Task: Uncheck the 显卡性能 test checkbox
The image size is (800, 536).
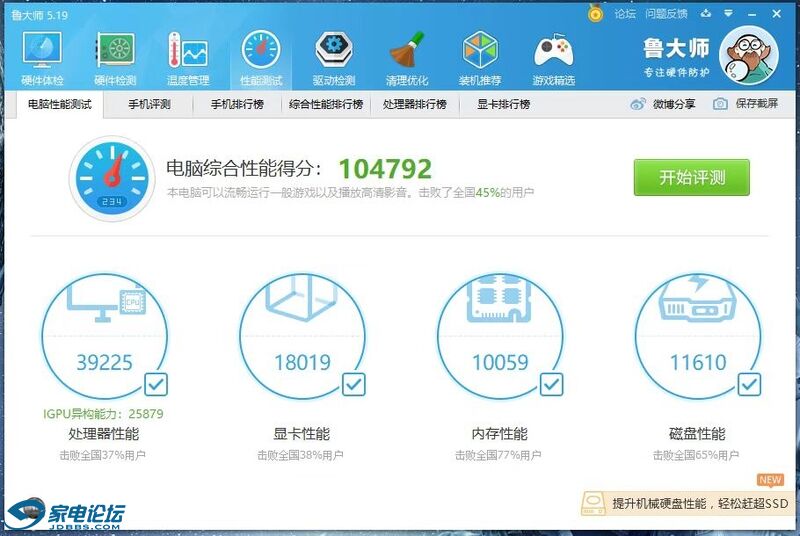Action: click(354, 385)
